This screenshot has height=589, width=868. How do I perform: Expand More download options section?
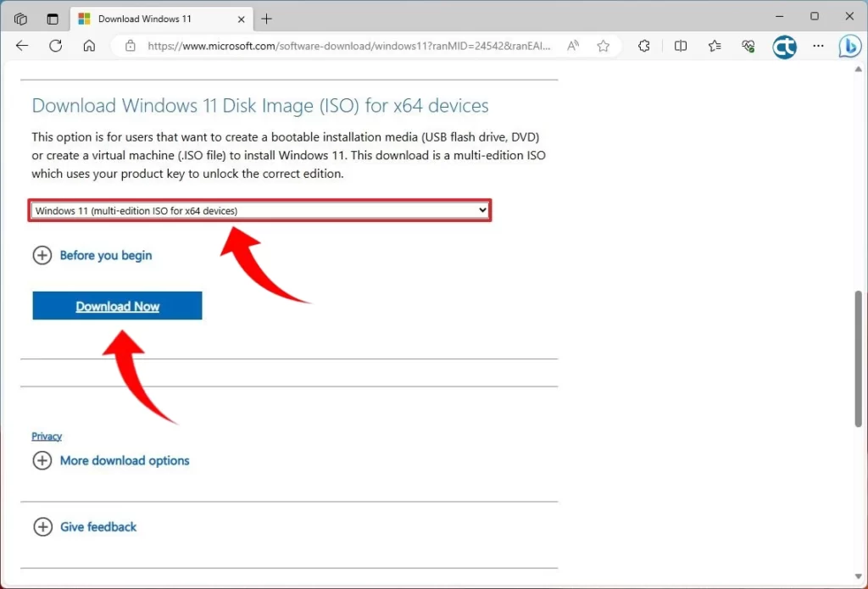[111, 460]
